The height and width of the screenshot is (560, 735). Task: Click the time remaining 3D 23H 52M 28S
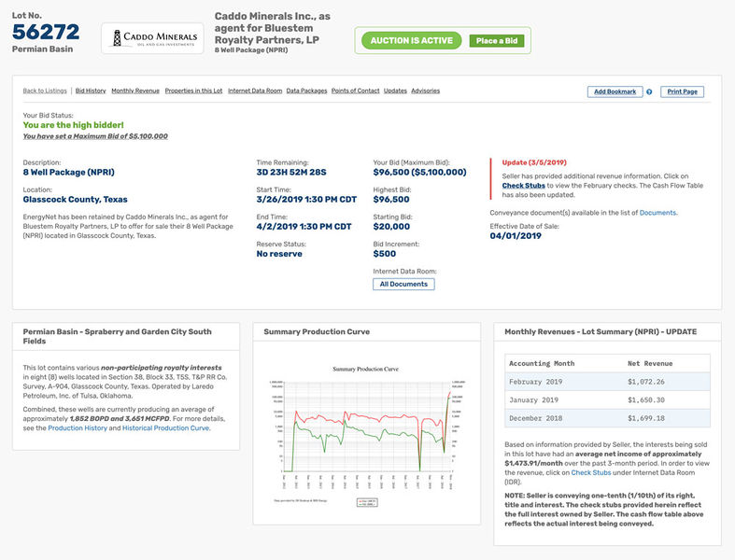tap(291, 173)
